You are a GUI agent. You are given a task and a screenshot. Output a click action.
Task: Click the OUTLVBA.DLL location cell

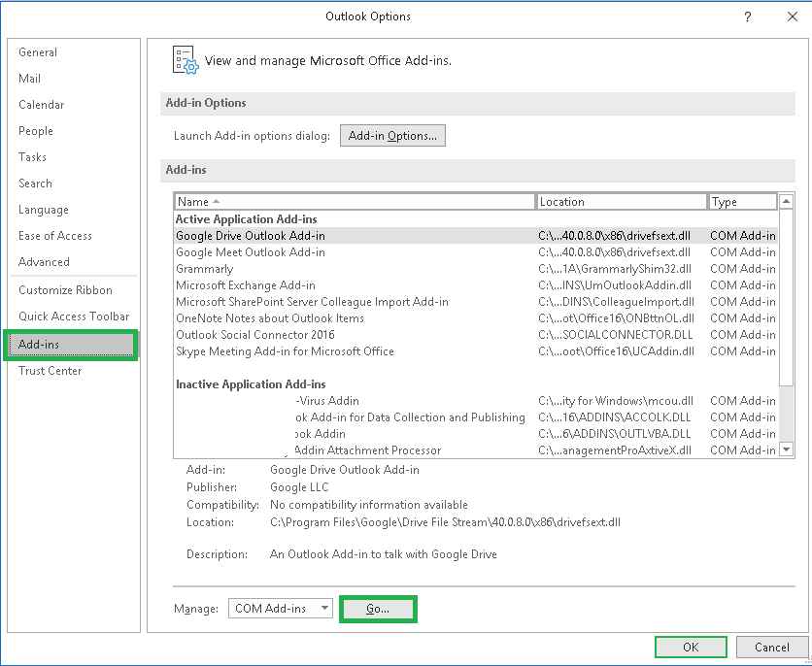pyautogui.click(x=615, y=434)
